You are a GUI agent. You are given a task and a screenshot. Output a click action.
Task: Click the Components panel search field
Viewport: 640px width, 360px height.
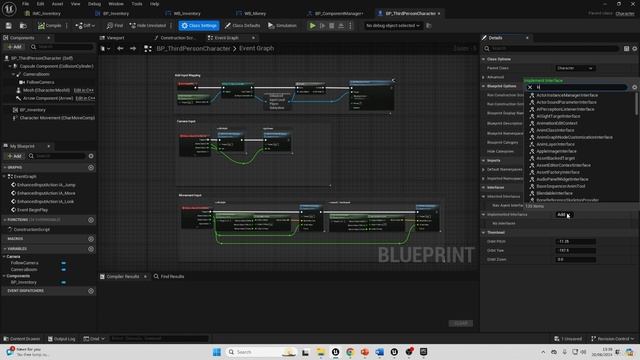tap(62, 47)
